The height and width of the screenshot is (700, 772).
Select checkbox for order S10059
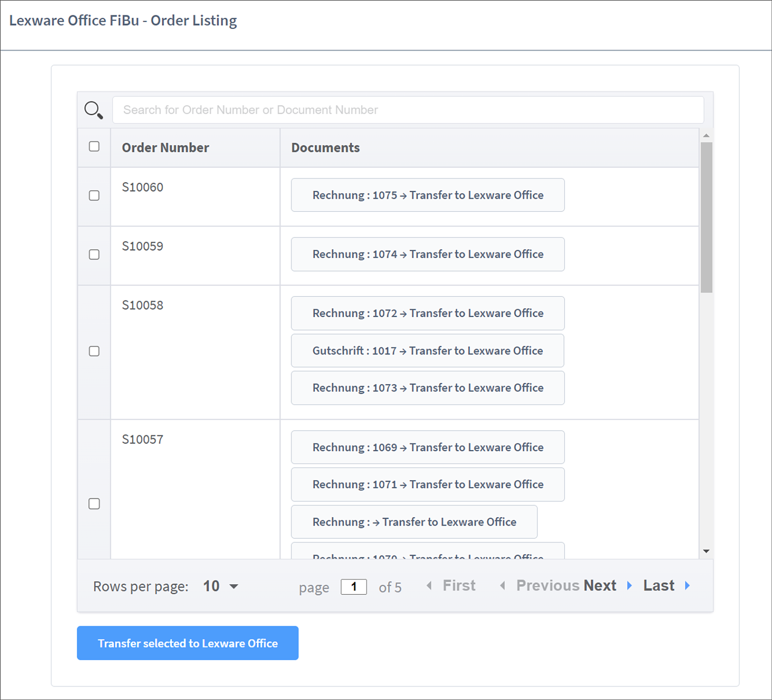(94, 254)
